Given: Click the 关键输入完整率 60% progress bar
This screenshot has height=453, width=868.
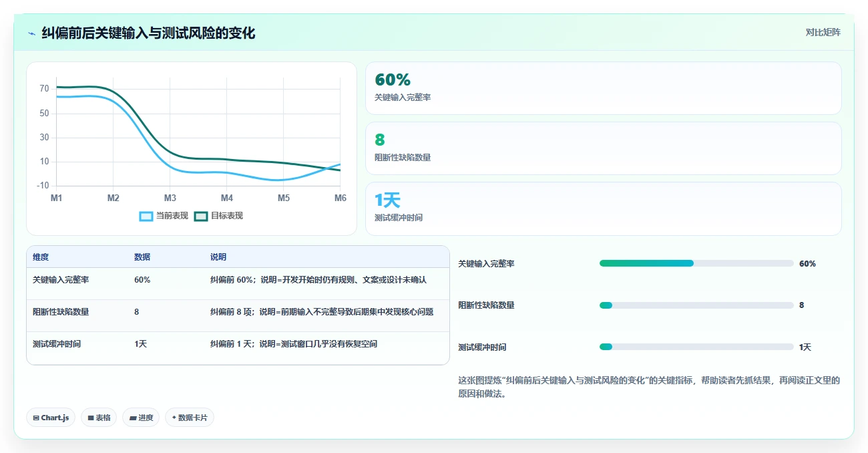Looking at the screenshot, I should coord(696,263).
